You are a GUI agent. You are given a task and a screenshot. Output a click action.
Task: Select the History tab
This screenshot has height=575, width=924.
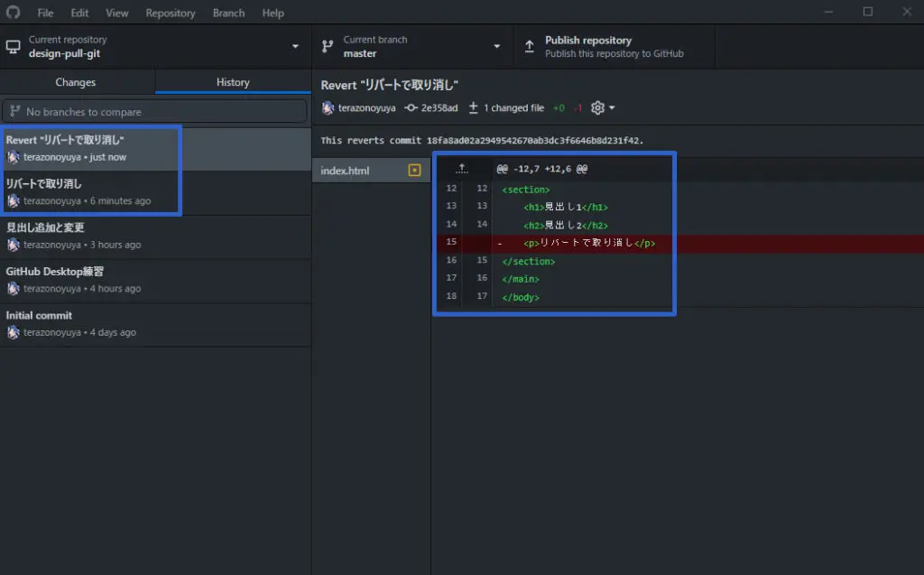233,82
